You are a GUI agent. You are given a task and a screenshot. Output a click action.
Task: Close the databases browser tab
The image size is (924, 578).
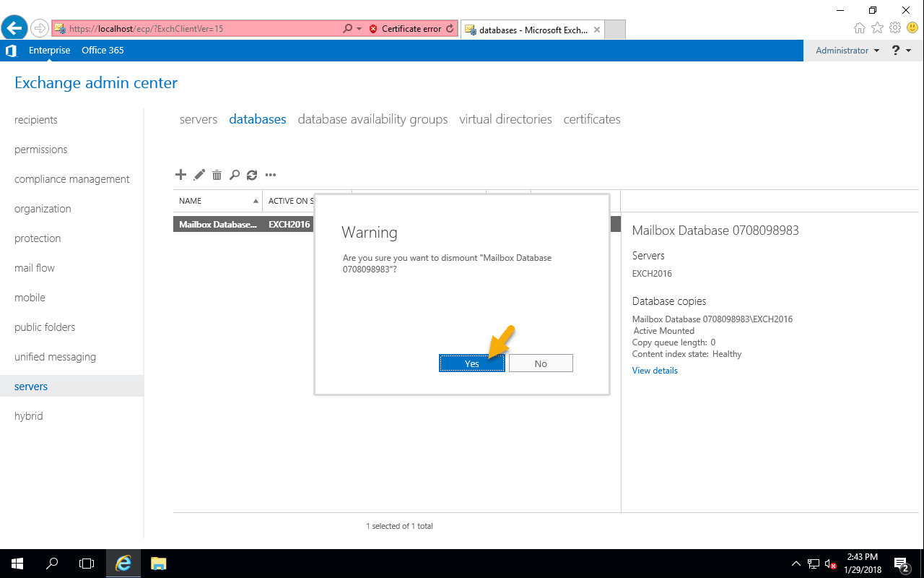point(597,30)
